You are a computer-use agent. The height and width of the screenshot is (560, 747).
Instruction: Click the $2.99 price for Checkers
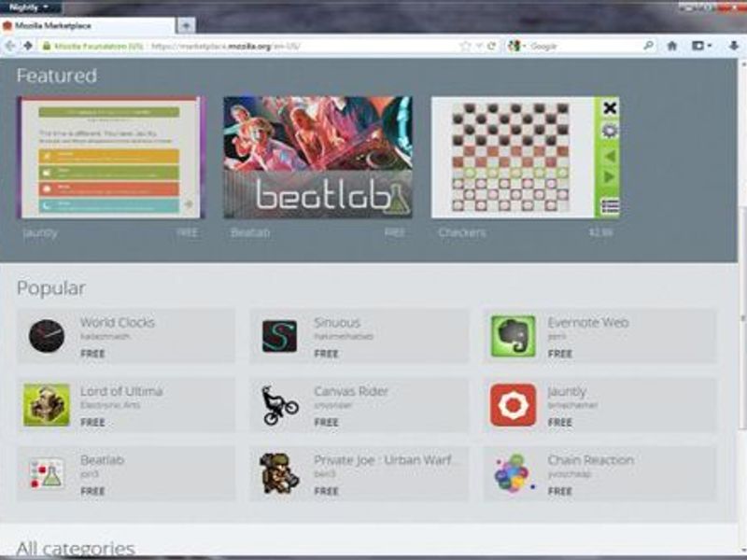[x=601, y=232]
